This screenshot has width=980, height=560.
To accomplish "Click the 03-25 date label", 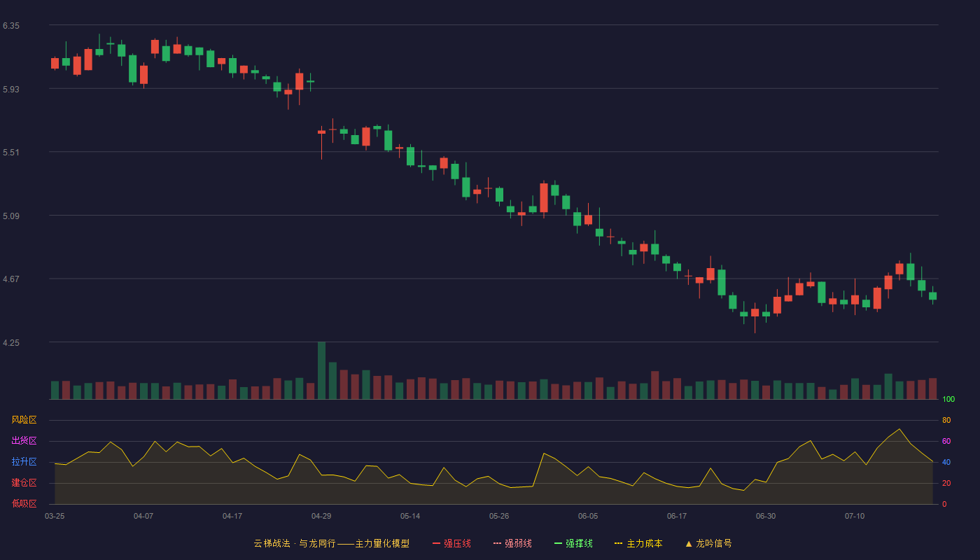I will 55,516.
